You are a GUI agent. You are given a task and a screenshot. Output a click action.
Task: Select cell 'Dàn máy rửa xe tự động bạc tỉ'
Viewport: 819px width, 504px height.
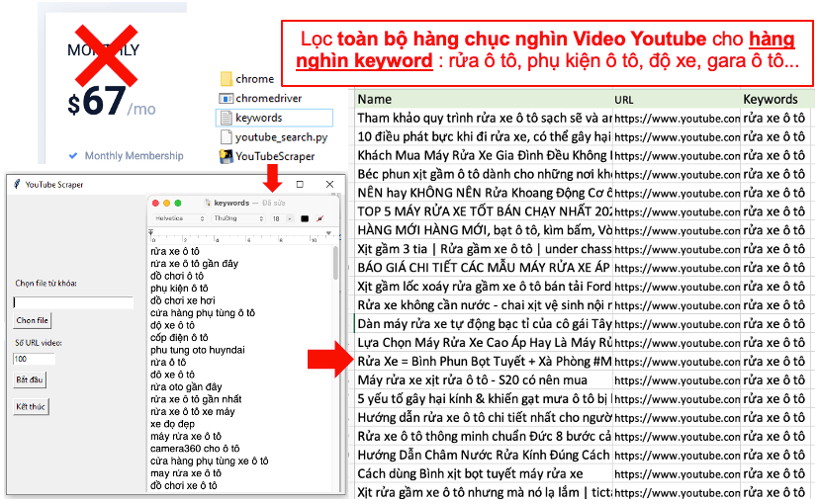484,324
